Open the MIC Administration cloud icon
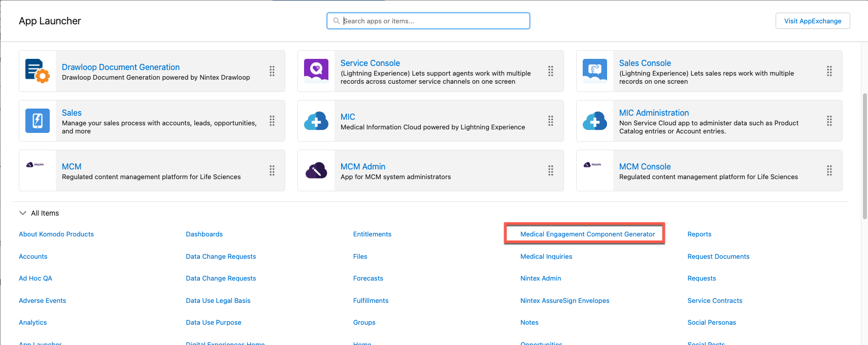Image resolution: width=868 pixels, height=345 pixels. point(594,121)
